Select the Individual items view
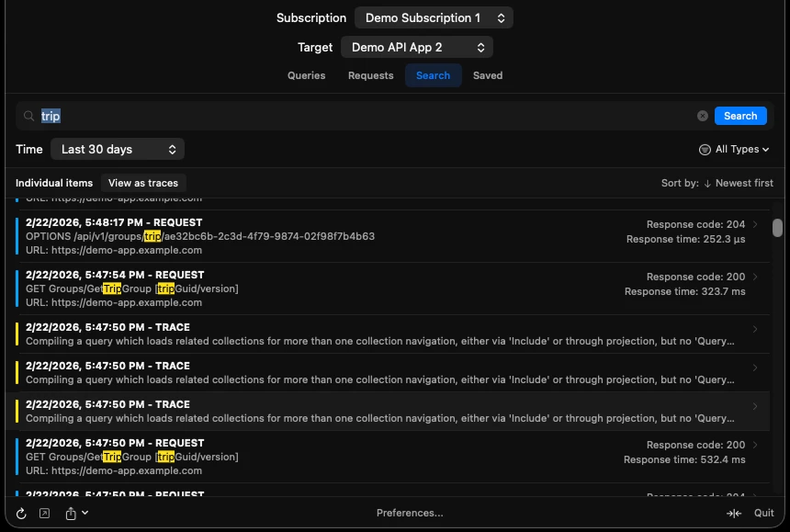Viewport: 790px width, 532px height. [x=53, y=183]
